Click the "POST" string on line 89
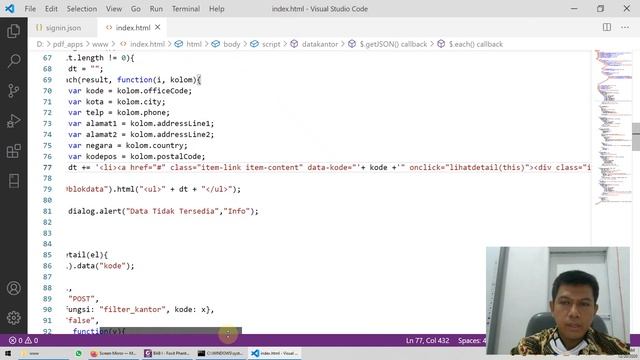Viewport: 640px width, 360px height. tap(82, 299)
